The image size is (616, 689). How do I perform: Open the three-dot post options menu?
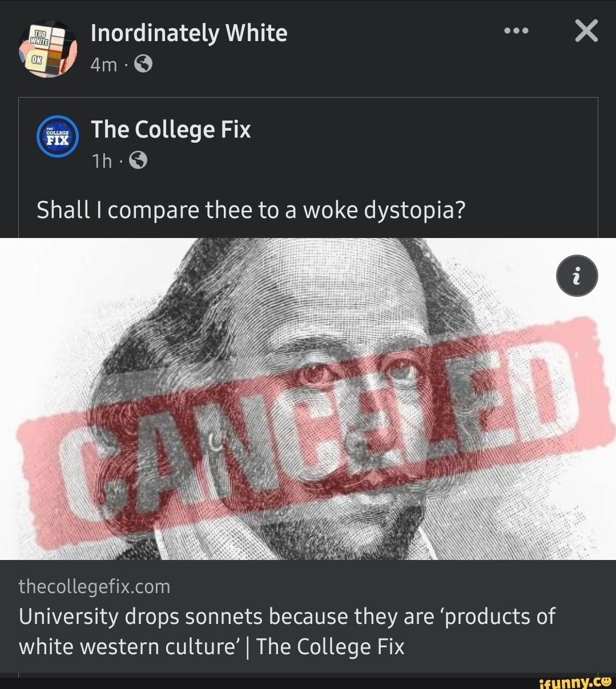click(516, 31)
